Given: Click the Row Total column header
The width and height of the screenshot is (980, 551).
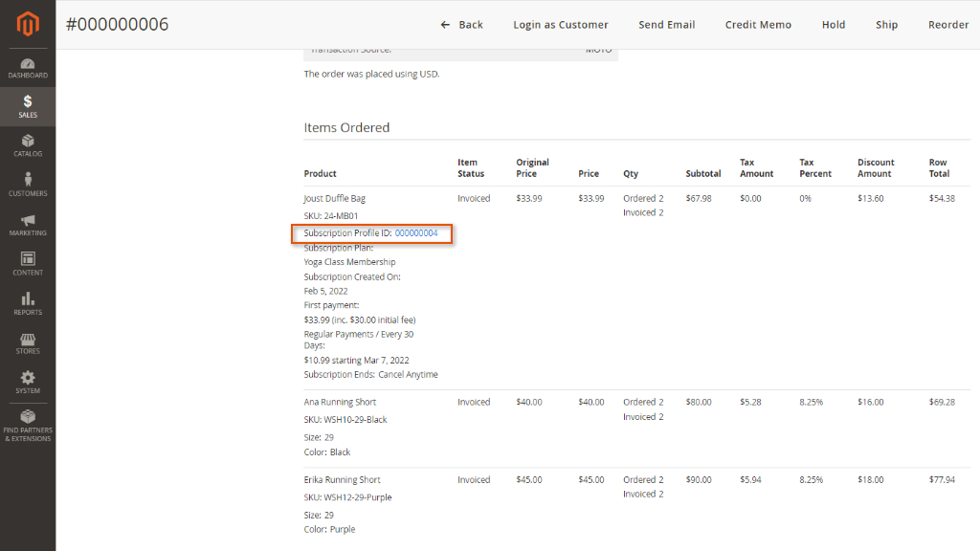Looking at the screenshot, I should (939, 168).
